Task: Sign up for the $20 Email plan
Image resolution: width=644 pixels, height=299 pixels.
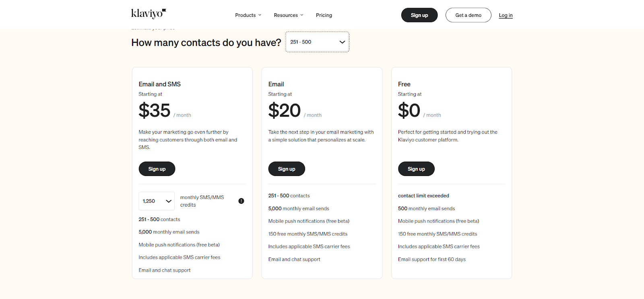Action: (x=287, y=169)
